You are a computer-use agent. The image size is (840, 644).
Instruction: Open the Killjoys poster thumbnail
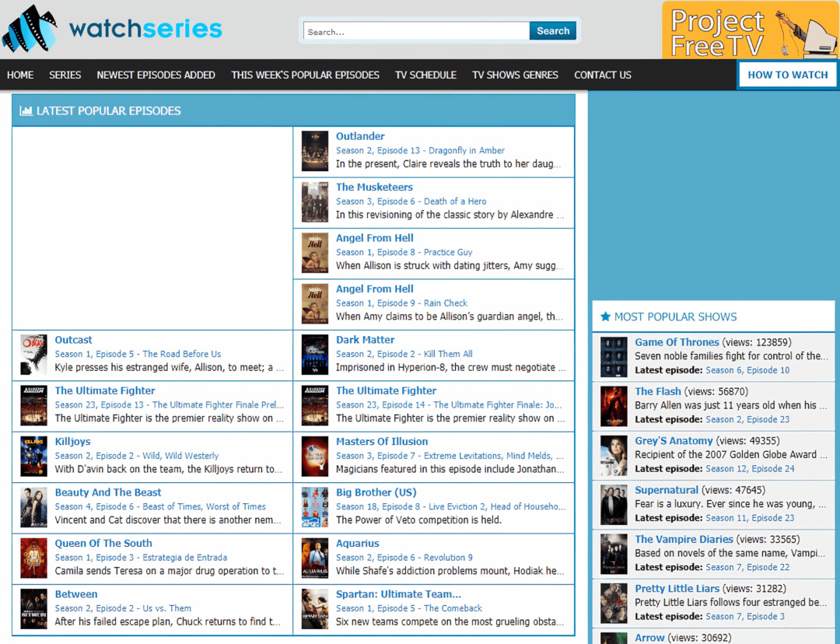33,457
